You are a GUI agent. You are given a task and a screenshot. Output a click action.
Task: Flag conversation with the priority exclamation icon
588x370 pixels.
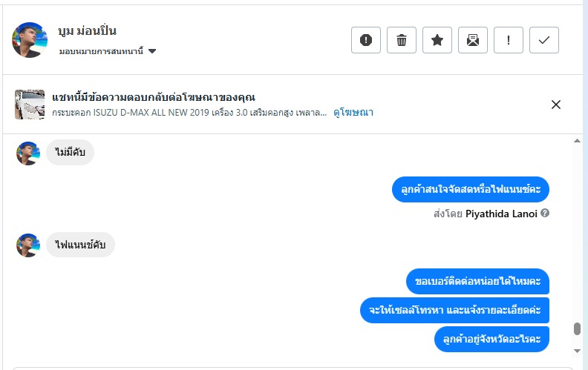509,40
